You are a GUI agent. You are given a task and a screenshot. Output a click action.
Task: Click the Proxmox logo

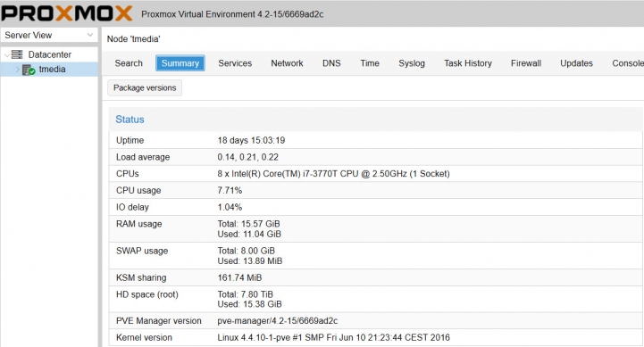click(x=66, y=13)
